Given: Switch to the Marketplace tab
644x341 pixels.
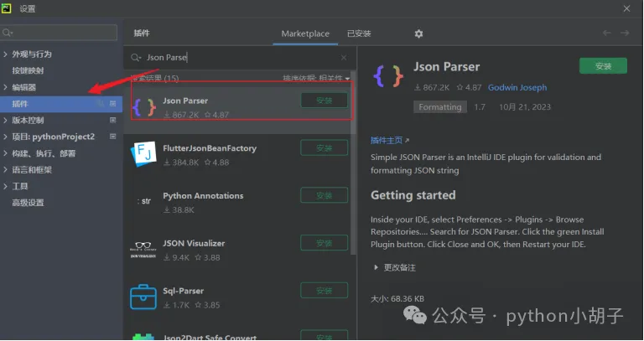Looking at the screenshot, I should point(305,34).
